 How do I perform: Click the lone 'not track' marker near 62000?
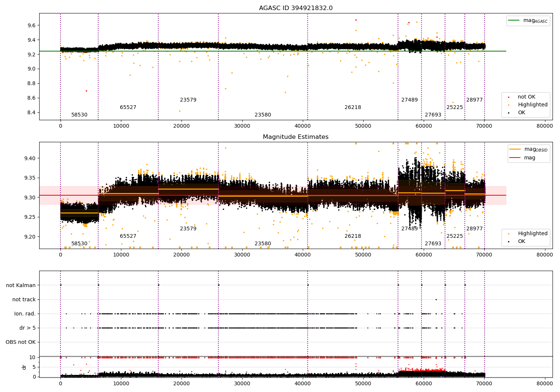tap(436, 299)
